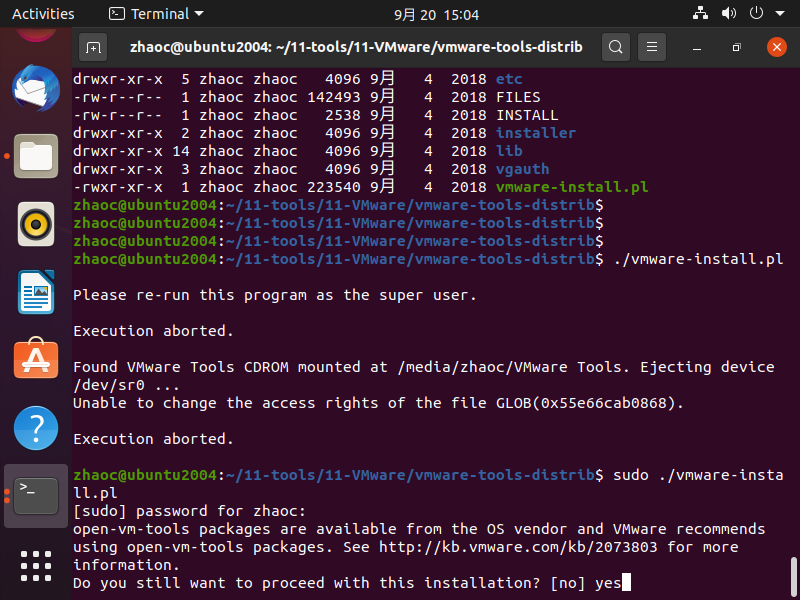Screen dimensions: 800x600
Task: Click the kb.vmware.com/kb/2073803 URL
Action: [x=518, y=547]
